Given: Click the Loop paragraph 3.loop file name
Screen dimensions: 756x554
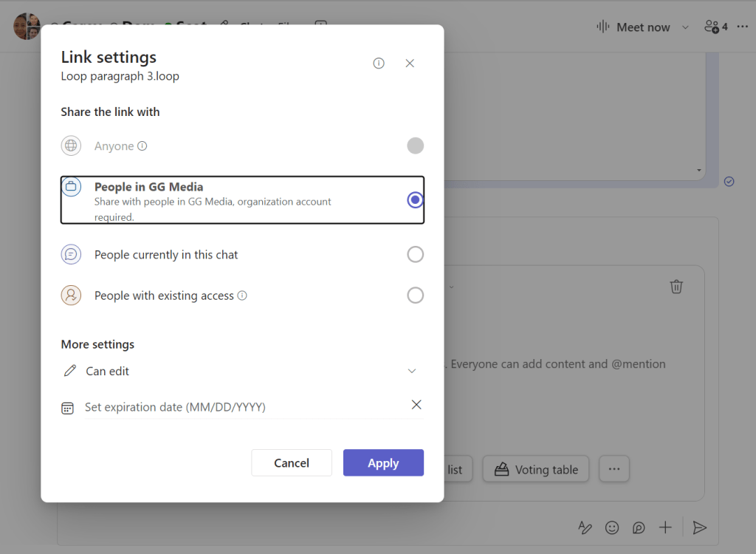Looking at the screenshot, I should pos(120,76).
